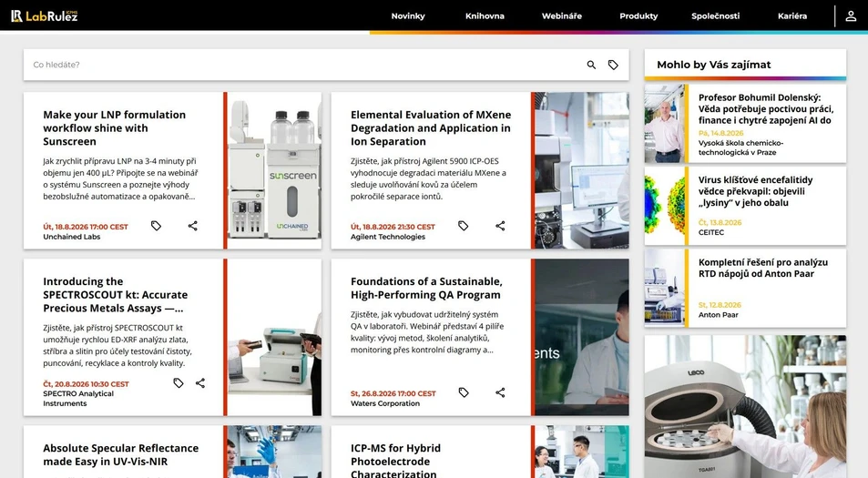Viewport: 868px width, 478px height.
Task: Open tag filter icon in search bar
Action: click(613, 65)
